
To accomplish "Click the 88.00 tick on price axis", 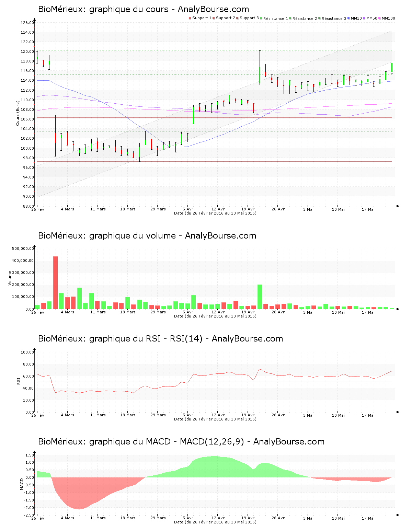I will [28, 206].
